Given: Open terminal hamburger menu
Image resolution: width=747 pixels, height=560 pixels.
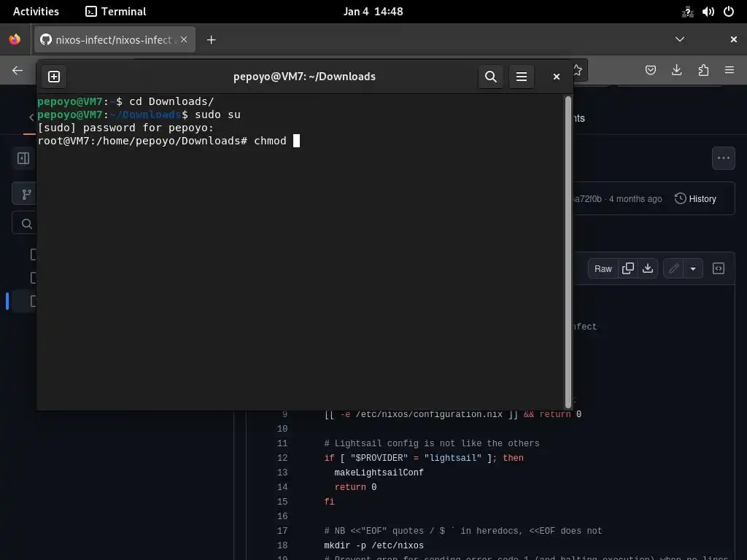Looking at the screenshot, I should tap(521, 77).
